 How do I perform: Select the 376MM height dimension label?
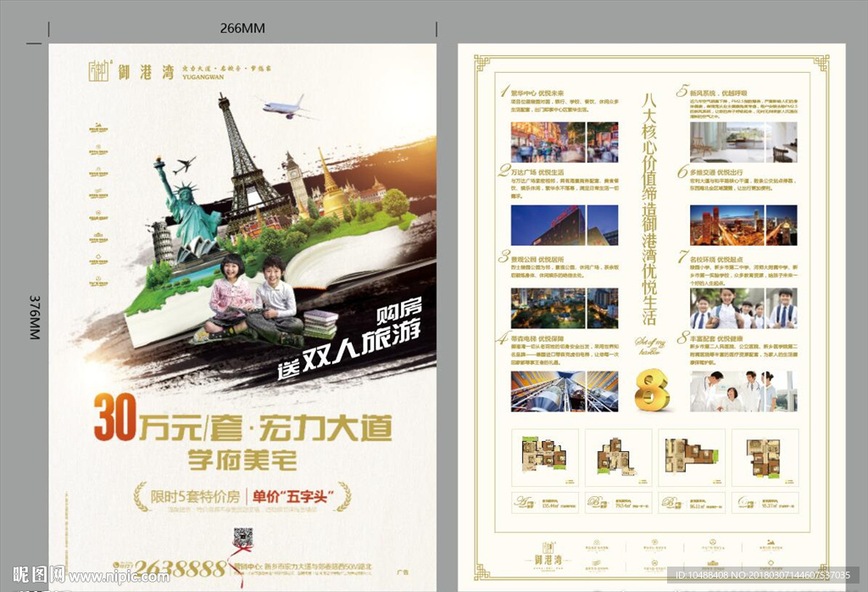(x=35, y=317)
